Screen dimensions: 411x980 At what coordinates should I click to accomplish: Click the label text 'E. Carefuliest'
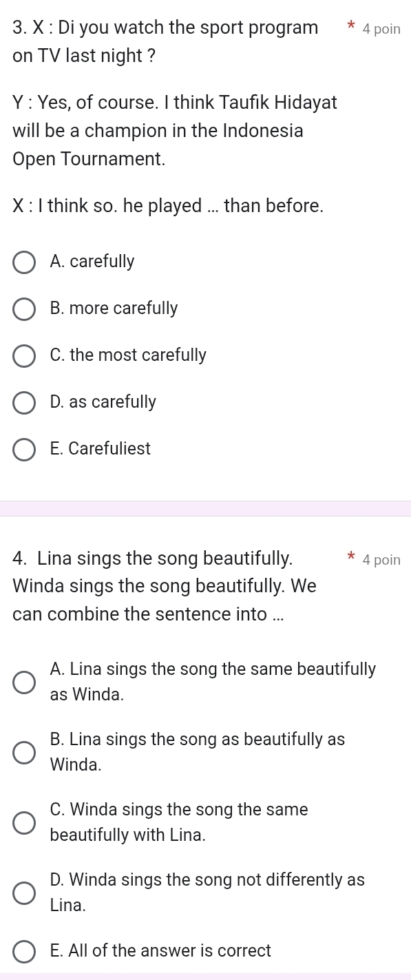click(101, 448)
